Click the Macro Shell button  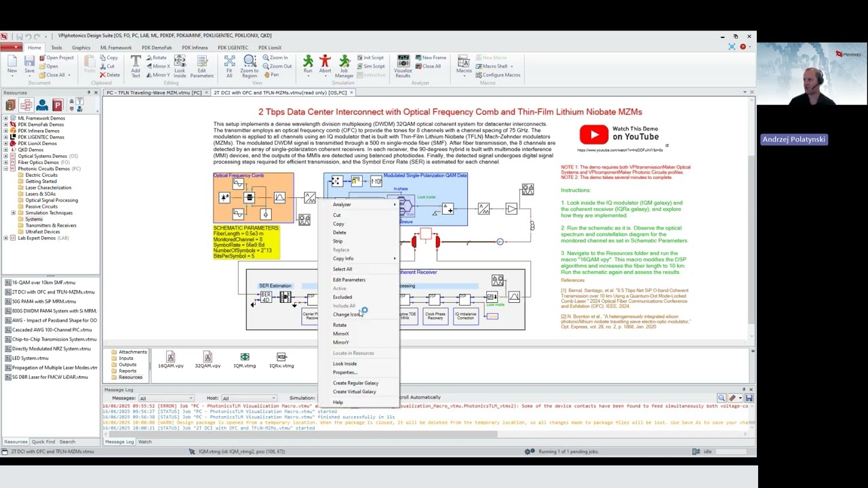point(494,66)
